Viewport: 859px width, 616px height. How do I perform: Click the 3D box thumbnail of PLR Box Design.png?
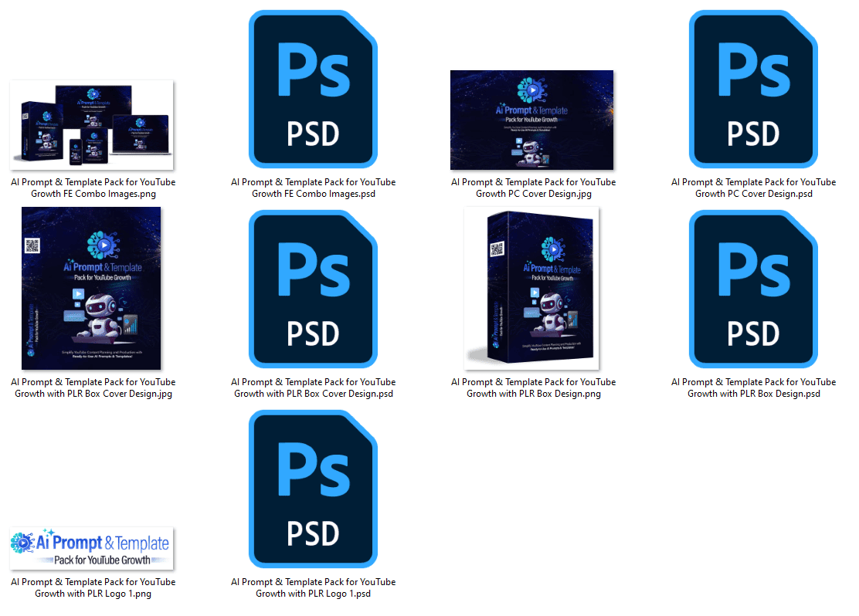[x=532, y=289]
